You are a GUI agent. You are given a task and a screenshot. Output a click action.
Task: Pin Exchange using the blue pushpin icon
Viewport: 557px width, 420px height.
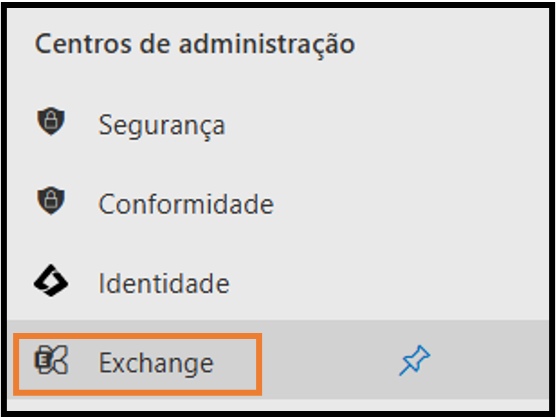(x=415, y=360)
